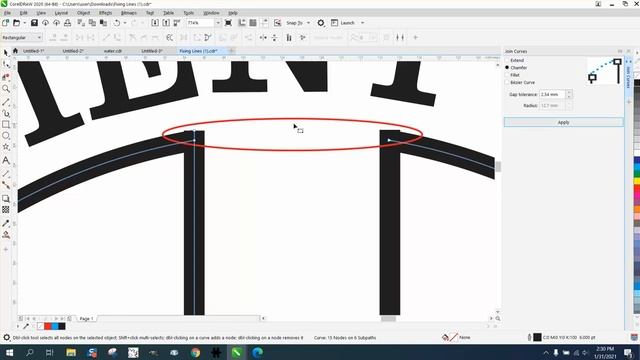Open File Explorer from the taskbar
Image resolution: width=640 pixels, height=360 pixels.
click(x=71, y=352)
